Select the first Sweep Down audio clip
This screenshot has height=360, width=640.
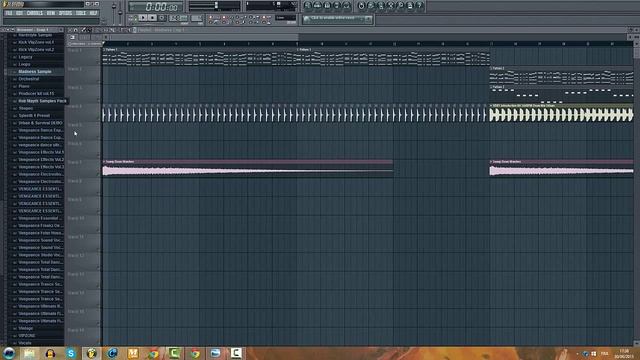tap(248, 168)
